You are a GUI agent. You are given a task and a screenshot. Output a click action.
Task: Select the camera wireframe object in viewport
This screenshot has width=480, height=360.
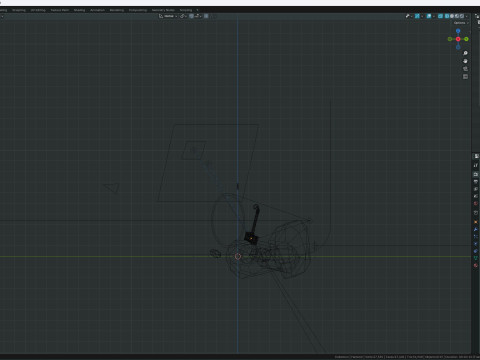point(112,188)
